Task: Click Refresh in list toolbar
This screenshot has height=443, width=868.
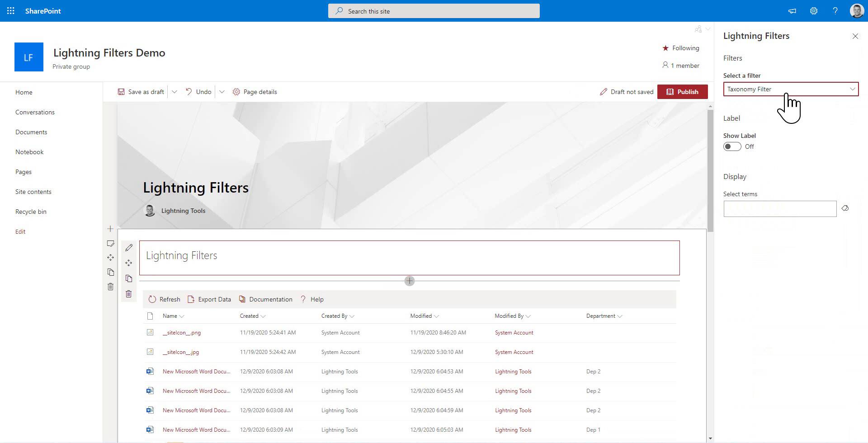Action: [x=165, y=299]
